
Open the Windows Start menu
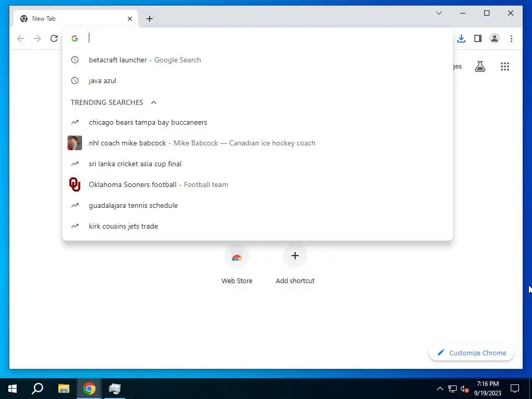pyautogui.click(x=12, y=389)
